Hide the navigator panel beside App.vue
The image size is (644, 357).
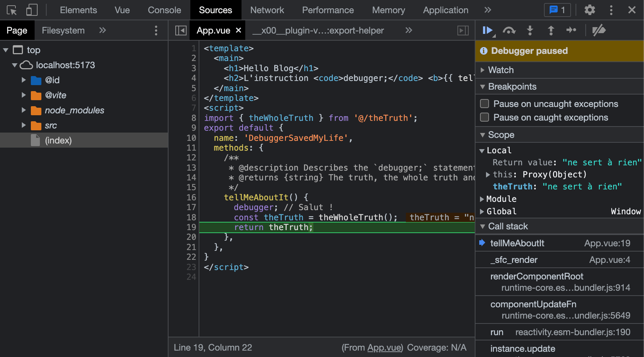point(180,30)
